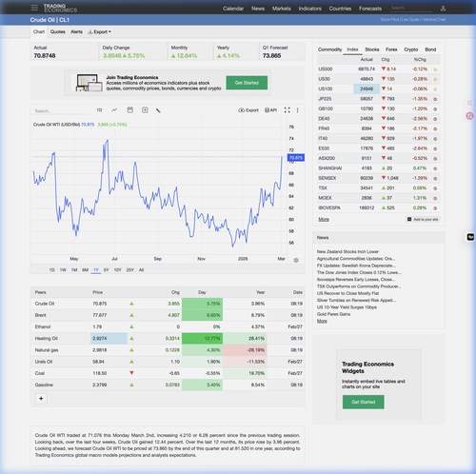Click More link under index table
This screenshot has height=474, width=476.
tap(324, 219)
